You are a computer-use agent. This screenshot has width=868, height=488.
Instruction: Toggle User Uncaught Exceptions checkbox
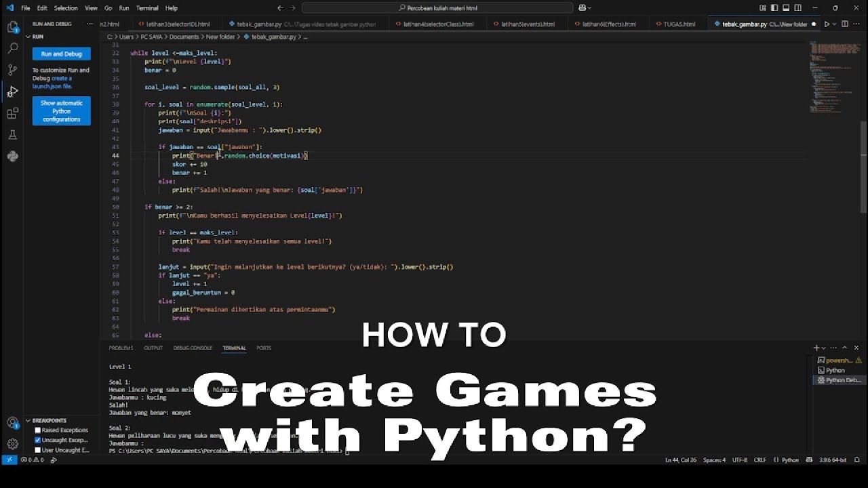tap(38, 450)
